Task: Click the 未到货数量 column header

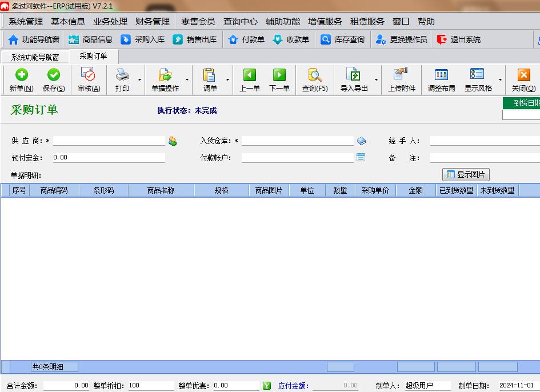Action: [x=497, y=190]
